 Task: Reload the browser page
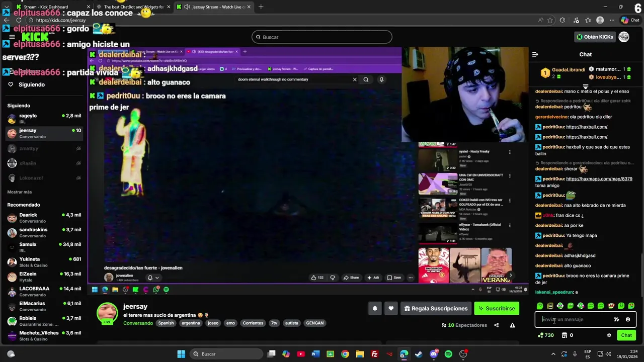click(x=19, y=20)
